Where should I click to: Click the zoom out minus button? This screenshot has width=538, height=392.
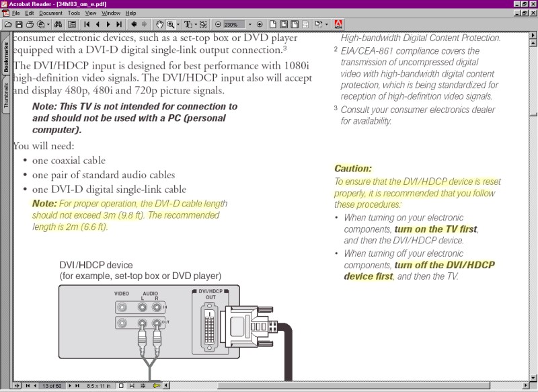218,24
